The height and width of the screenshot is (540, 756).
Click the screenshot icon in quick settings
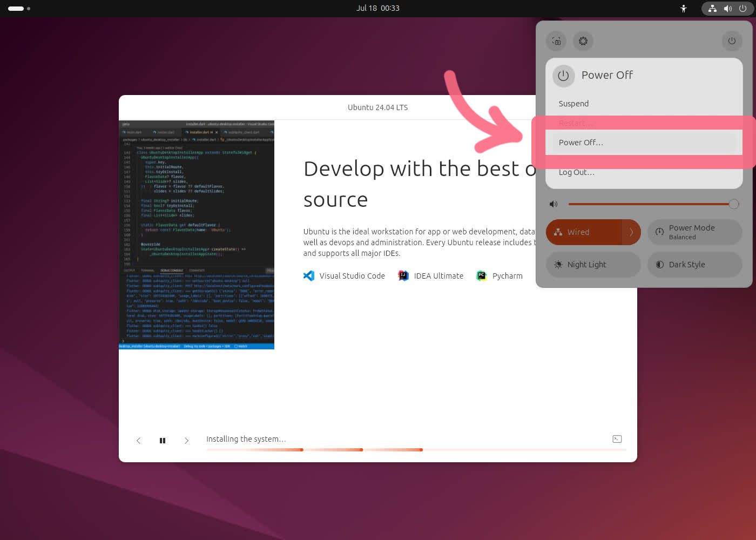pos(556,41)
